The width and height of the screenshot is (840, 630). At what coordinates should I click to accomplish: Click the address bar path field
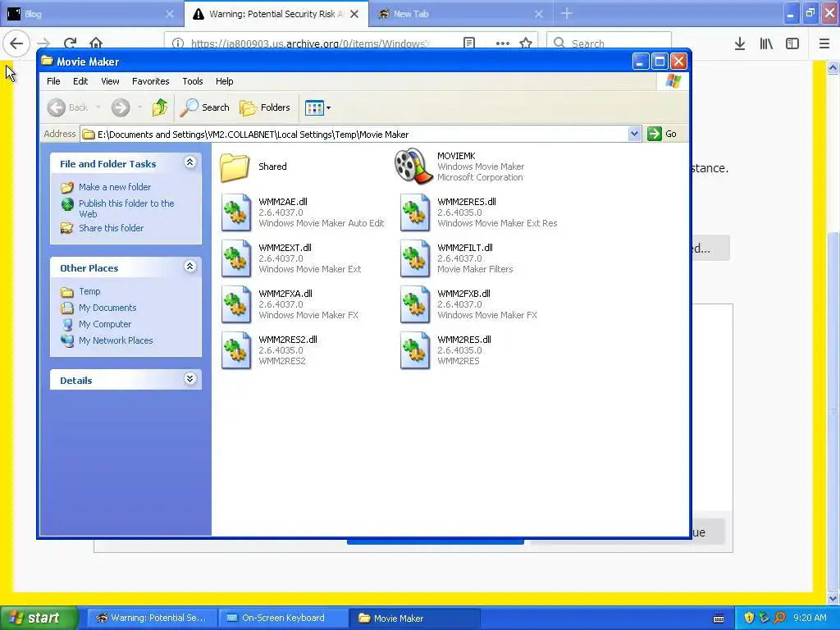pyautogui.click(x=354, y=134)
